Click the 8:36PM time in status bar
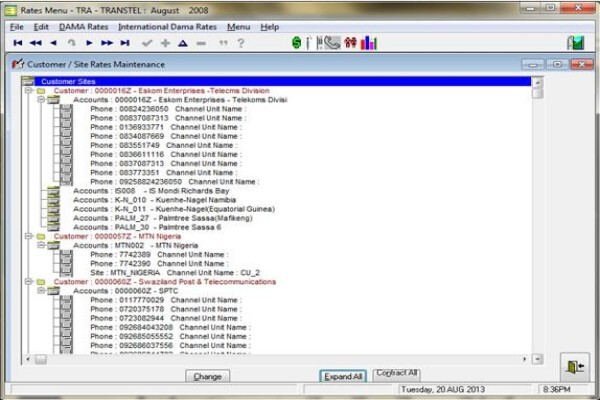Viewport: 600px width, 400px height. click(x=556, y=389)
